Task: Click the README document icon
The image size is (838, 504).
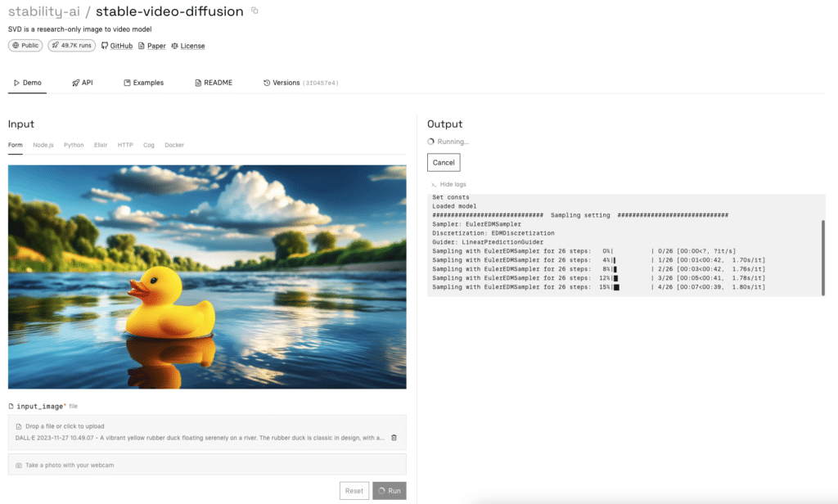Action: (198, 83)
